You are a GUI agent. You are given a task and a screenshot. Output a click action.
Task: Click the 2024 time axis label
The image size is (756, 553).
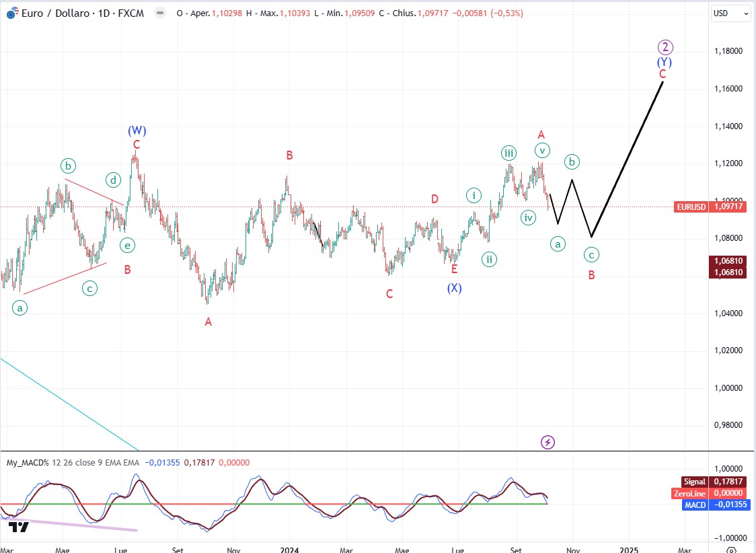[x=289, y=550]
